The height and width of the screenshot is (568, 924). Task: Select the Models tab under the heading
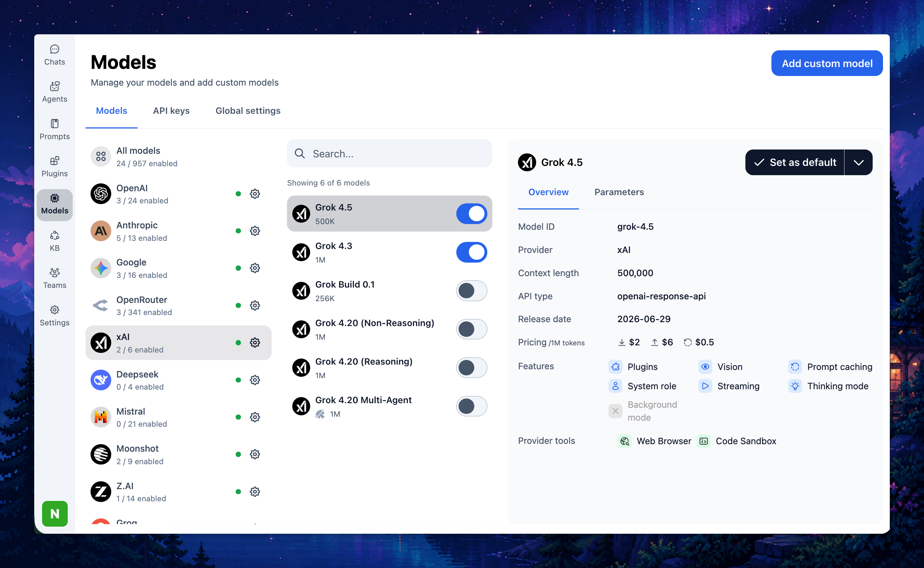(112, 111)
